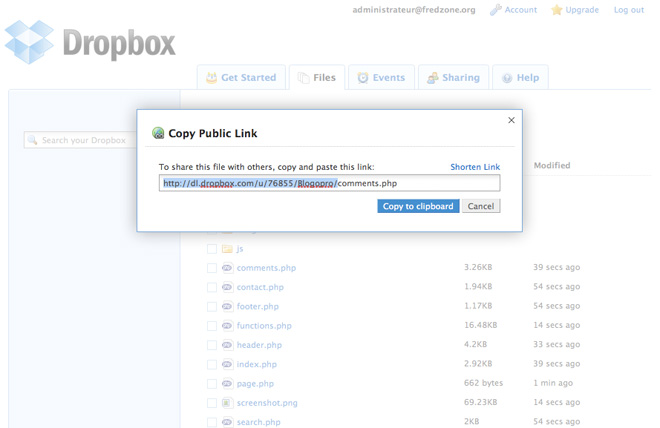The image size is (660, 428).
Task: Click the Upgrade link
Action: [x=582, y=10]
